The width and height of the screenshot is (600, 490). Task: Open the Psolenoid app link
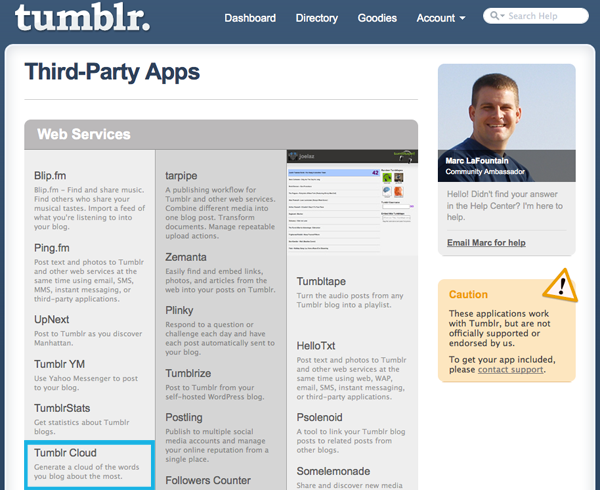pos(320,417)
